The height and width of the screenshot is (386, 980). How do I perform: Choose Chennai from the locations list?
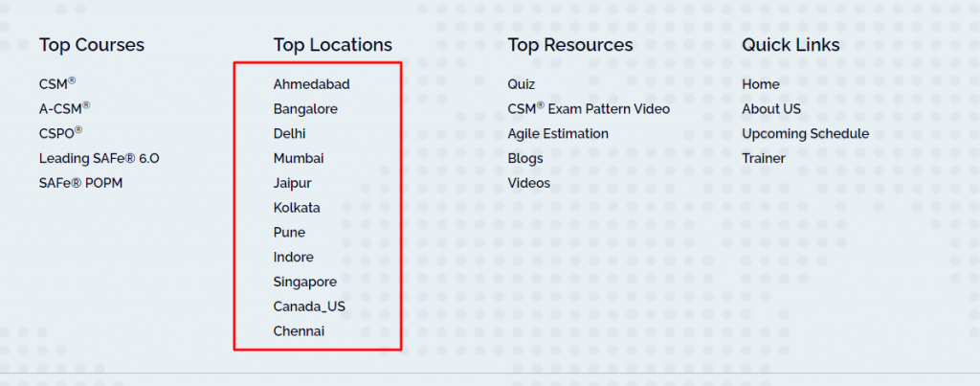click(299, 331)
